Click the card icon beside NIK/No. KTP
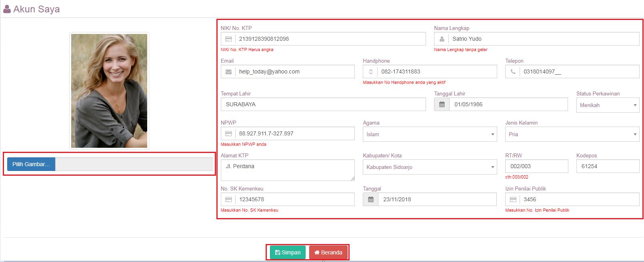 228,39
